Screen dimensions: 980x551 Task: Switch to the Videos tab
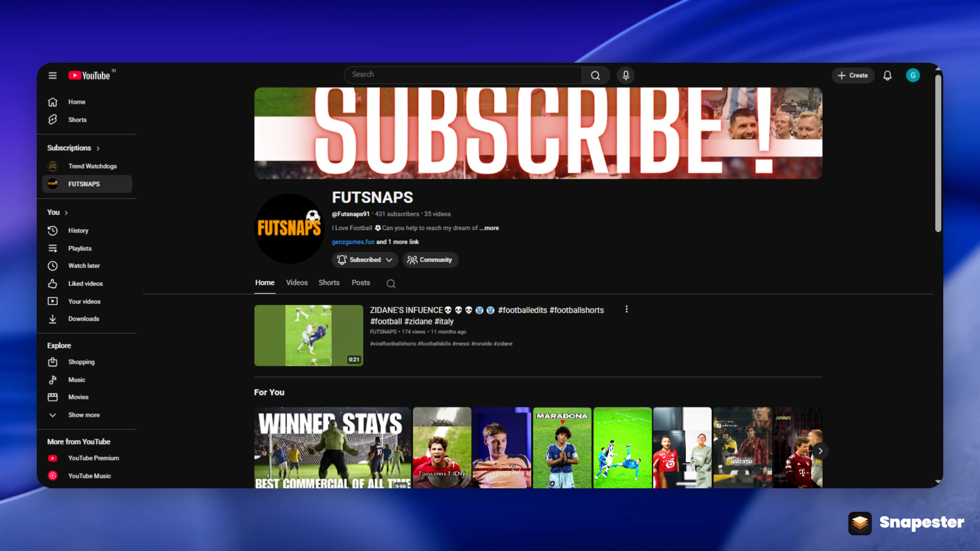tap(297, 283)
